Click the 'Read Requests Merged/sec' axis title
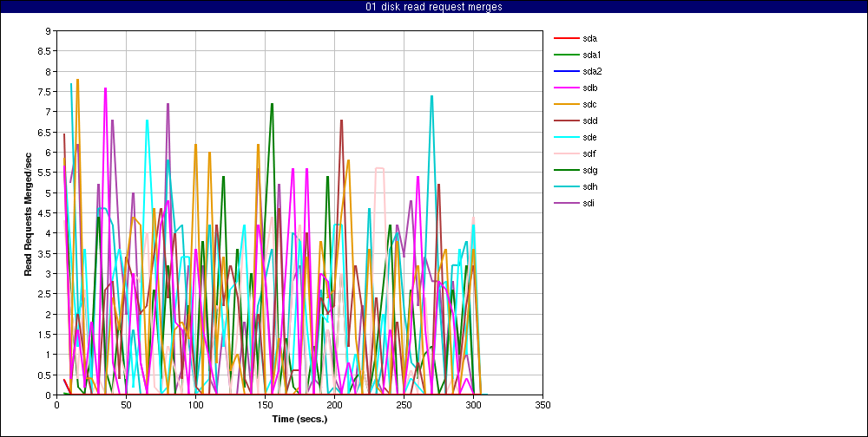 [x=27, y=213]
